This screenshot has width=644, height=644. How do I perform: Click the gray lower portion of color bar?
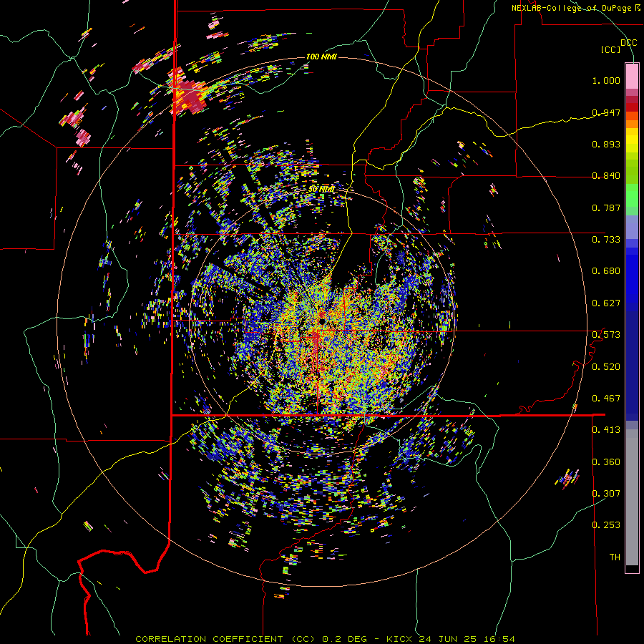coord(632,497)
